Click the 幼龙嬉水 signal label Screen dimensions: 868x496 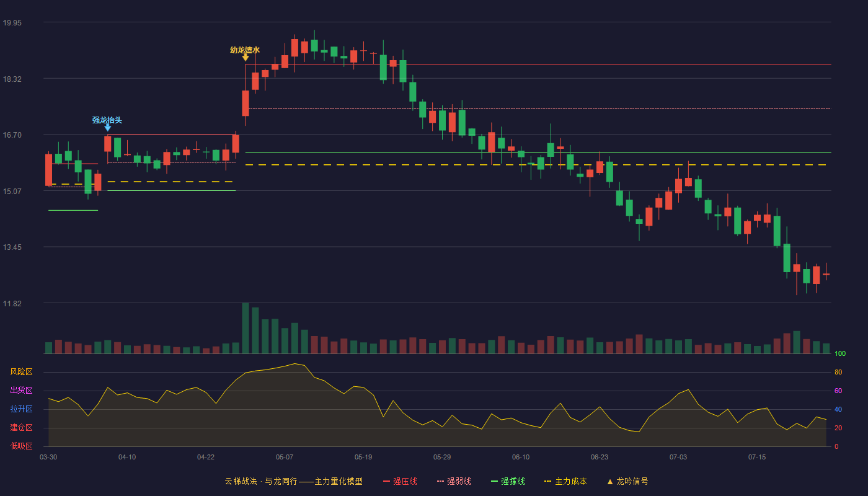coord(245,50)
